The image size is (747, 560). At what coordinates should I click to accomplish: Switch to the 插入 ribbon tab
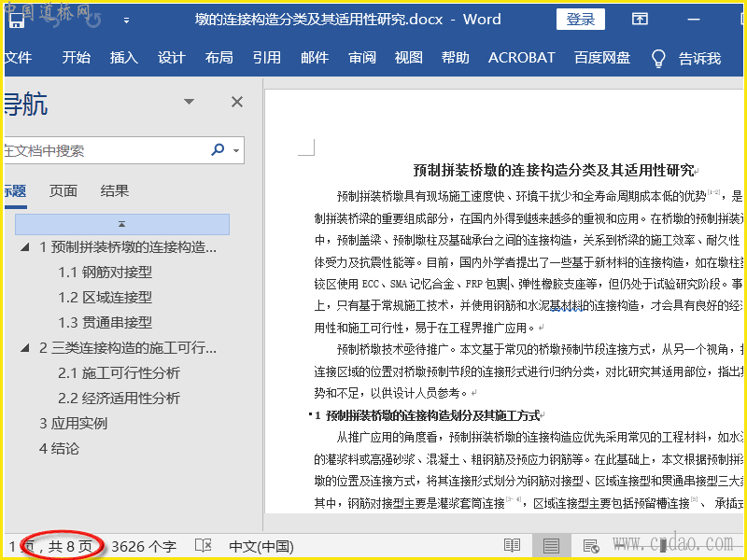124,58
